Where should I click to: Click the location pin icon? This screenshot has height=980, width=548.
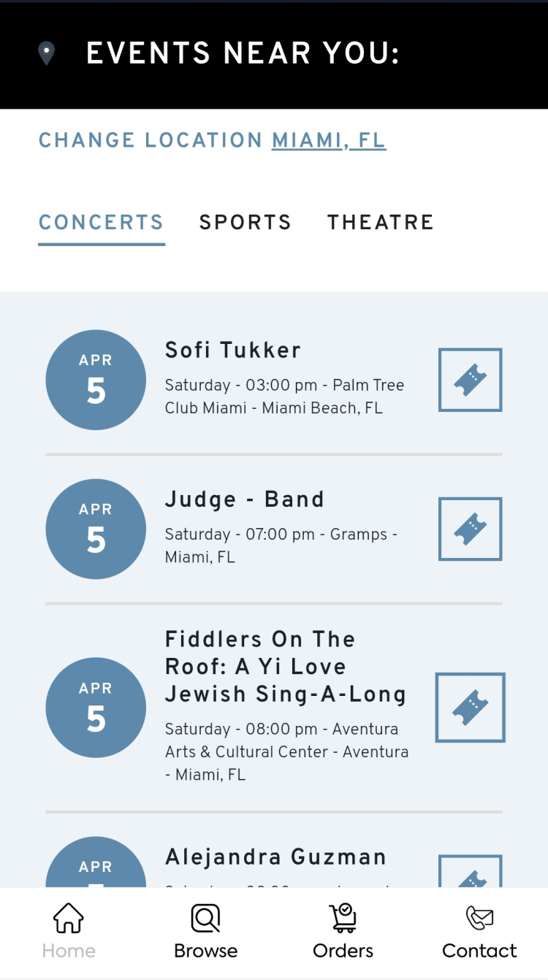pyautogui.click(x=47, y=53)
